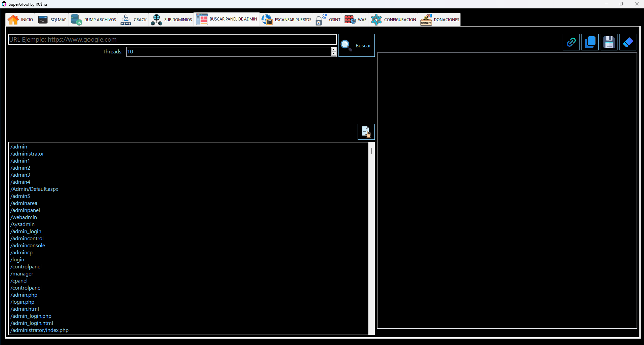Click the gear icon on CONFIGURACION
Screen dimensions: 644x345
click(376, 20)
